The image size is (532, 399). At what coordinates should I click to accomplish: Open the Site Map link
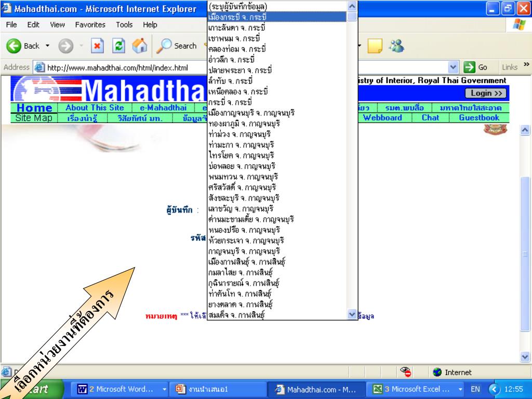[x=34, y=118]
